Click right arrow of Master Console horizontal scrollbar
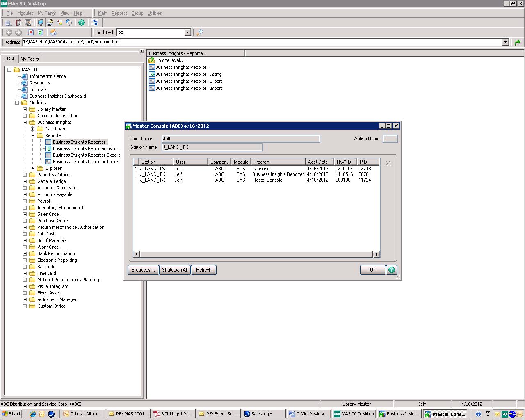The width and height of the screenshot is (525, 420). click(376, 254)
